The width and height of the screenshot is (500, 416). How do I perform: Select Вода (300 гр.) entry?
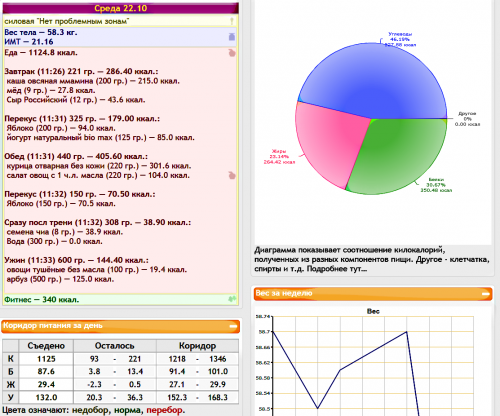[x=55, y=241]
